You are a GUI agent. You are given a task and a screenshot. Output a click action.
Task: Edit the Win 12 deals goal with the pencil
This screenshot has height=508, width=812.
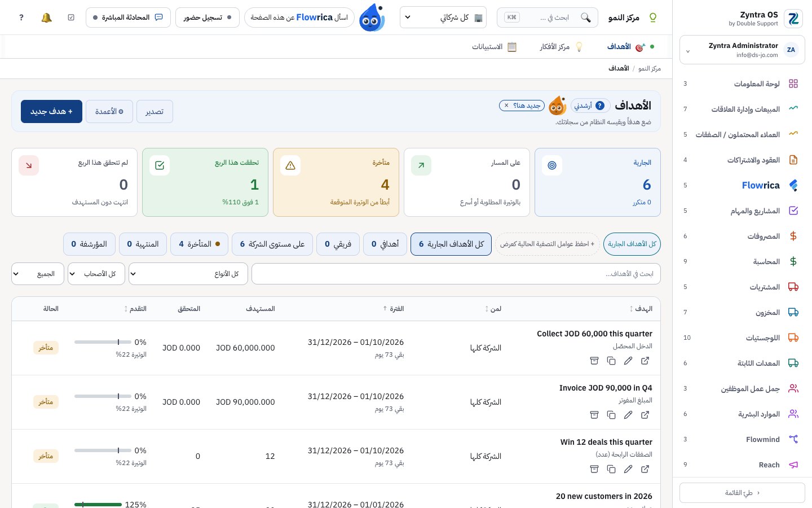click(x=628, y=469)
